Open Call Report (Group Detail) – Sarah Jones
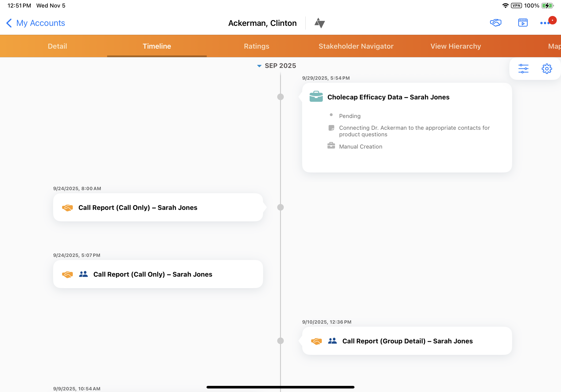The image size is (561, 392). (407, 341)
